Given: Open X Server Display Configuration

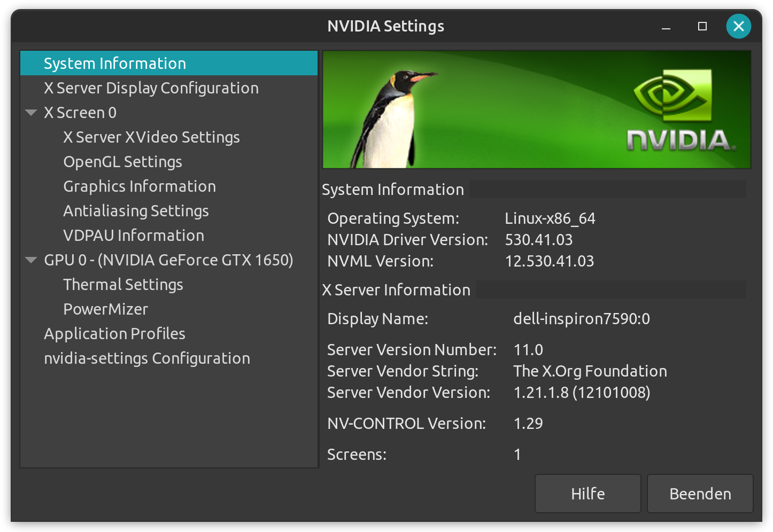Looking at the screenshot, I should point(151,88).
